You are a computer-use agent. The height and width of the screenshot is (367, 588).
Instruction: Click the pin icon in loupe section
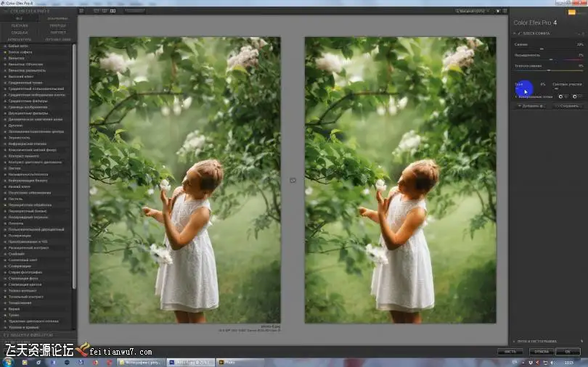(x=581, y=341)
